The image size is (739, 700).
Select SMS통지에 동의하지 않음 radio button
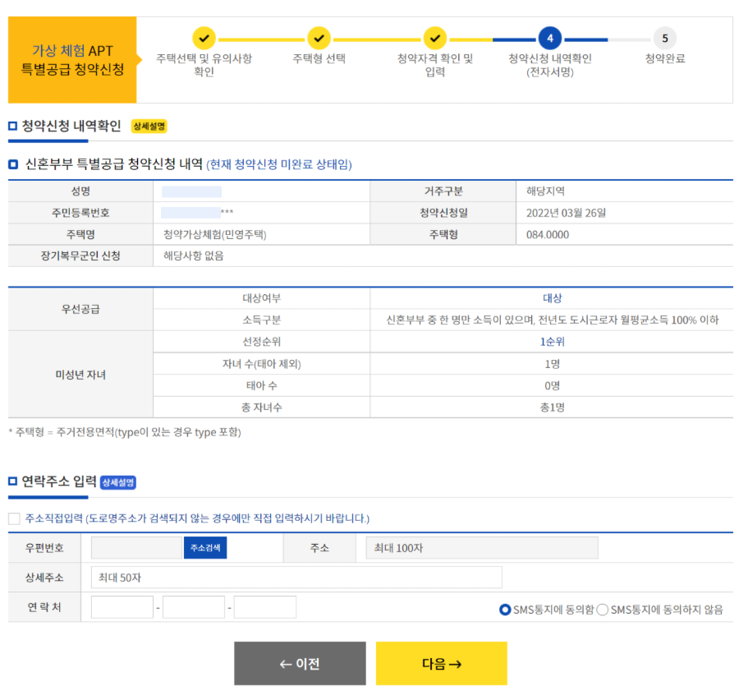[x=603, y=610]
